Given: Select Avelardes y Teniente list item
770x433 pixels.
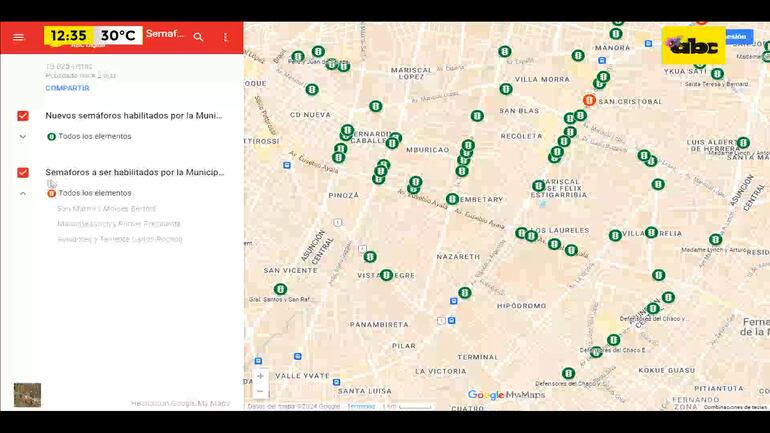Looking at the screenshot, I should (119, 239).
